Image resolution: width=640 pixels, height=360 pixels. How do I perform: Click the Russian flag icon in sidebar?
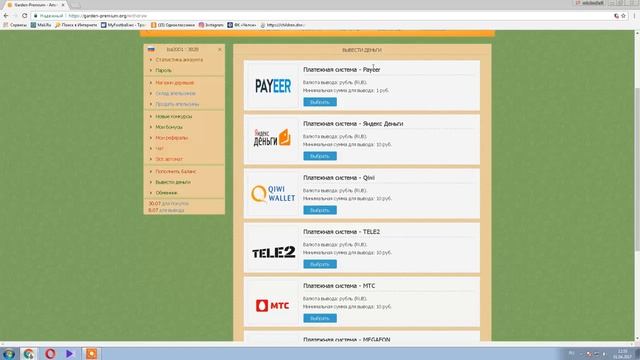pos(151,49)
